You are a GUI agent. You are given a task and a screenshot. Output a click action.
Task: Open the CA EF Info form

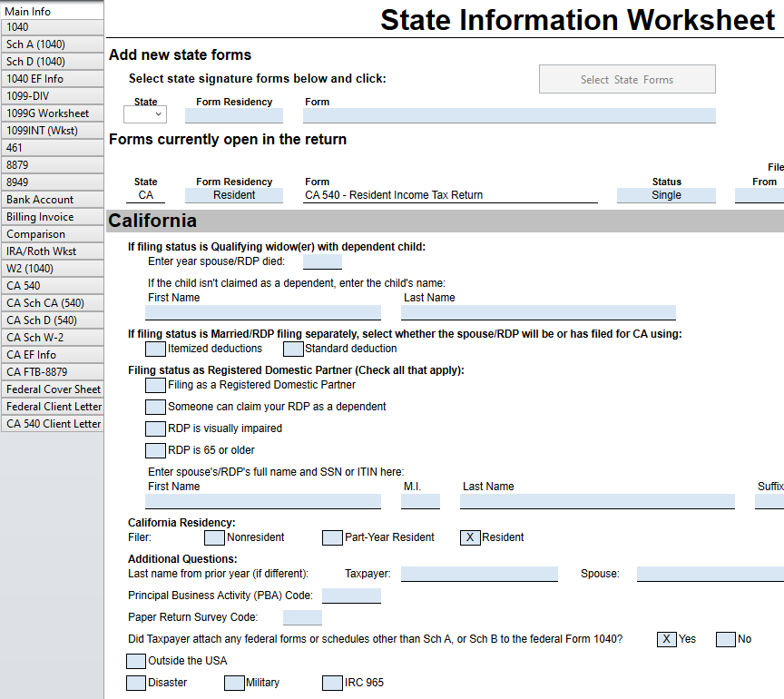(52, 355)
